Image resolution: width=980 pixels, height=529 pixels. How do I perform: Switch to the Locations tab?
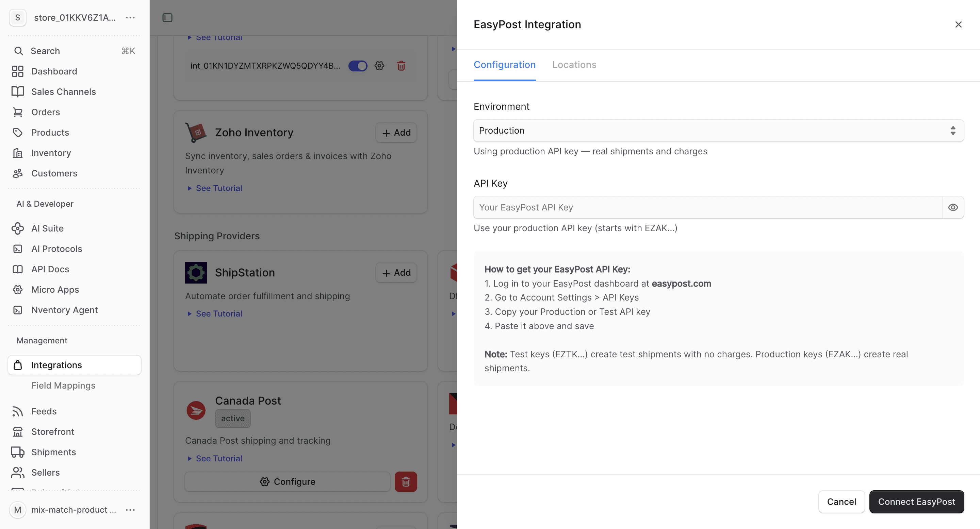click(x=574, y=65)
